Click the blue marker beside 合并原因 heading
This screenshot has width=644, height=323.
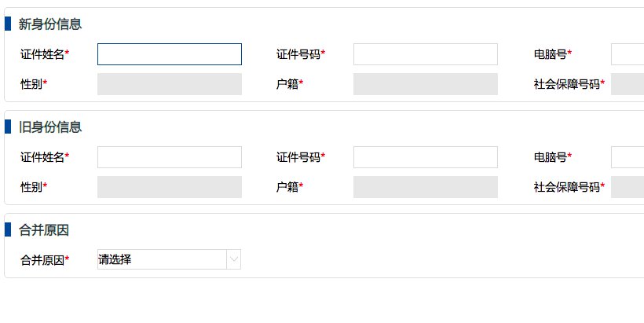tap(7, 229)
